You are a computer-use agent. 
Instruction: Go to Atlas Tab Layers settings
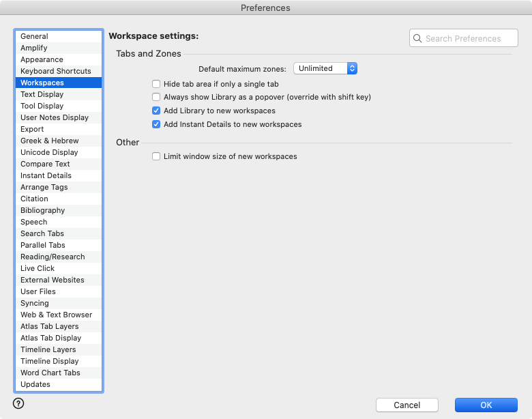click(x=49, y=326)
